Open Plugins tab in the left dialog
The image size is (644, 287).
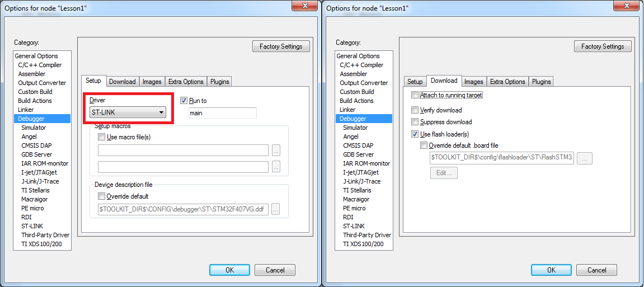pos(220,82)
